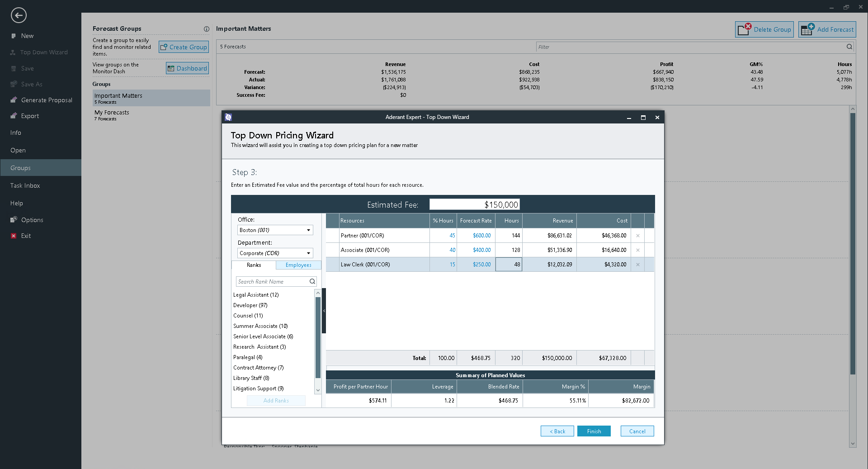The height and width of the screenshot is (469, 868).
Task: Select the Save As sidebar icon
Action: pyautogui.click(x=13, y=84)
